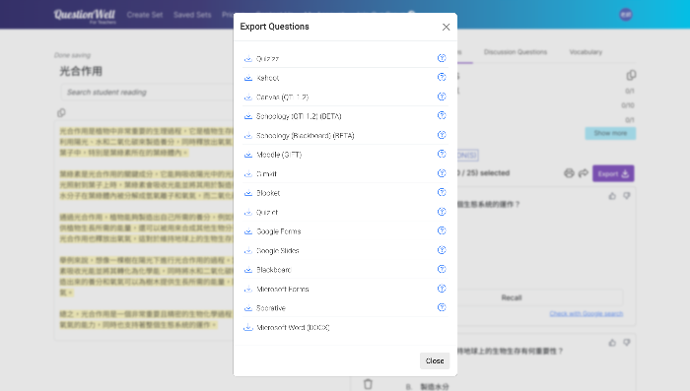Open help info for Gimkit export

pos(441,173)
